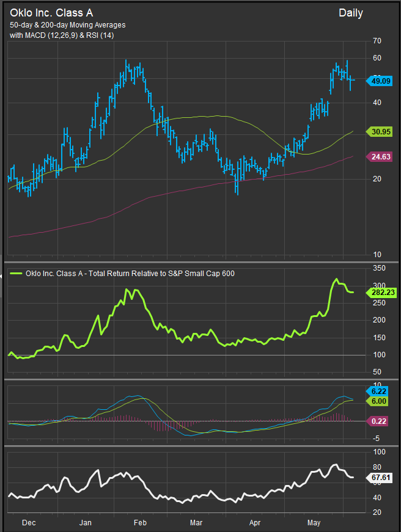The width and height of the screenshot is (401, 532).
Task: Click the Mar month label on x-axis
Action: pyautogui.click(x=196, y=522)
